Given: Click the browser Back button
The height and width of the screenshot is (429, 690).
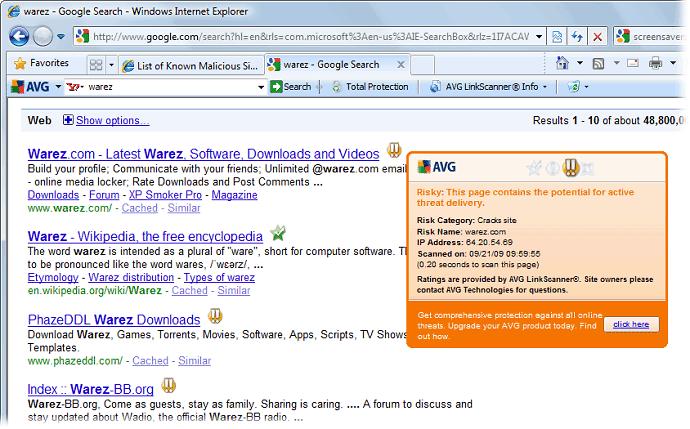Looking at the screenshot, I should coord(19,37).
